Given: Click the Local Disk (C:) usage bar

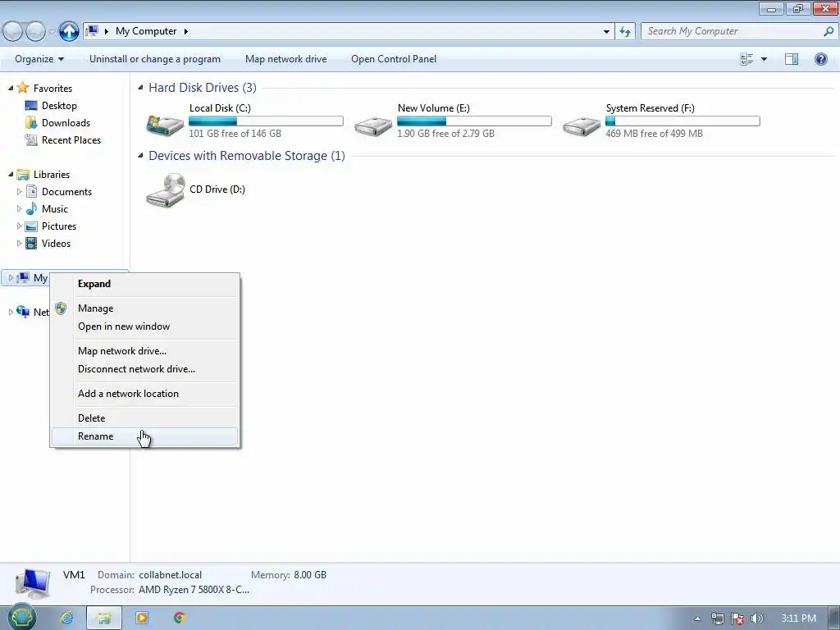Looking at the screenshot, I should point(266,121).
